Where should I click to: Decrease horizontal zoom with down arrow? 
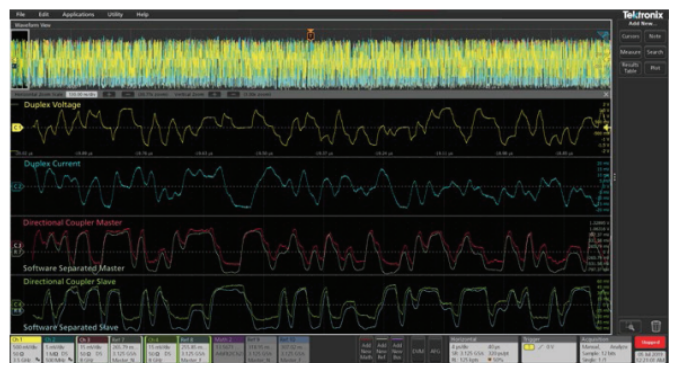point(127,94)
